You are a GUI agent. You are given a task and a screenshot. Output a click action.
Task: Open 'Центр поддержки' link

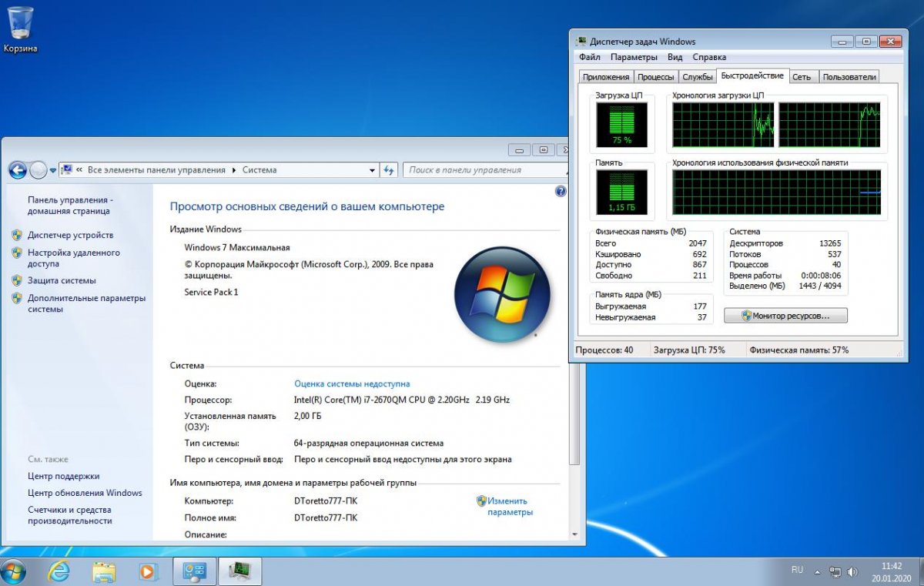[63, 476]
